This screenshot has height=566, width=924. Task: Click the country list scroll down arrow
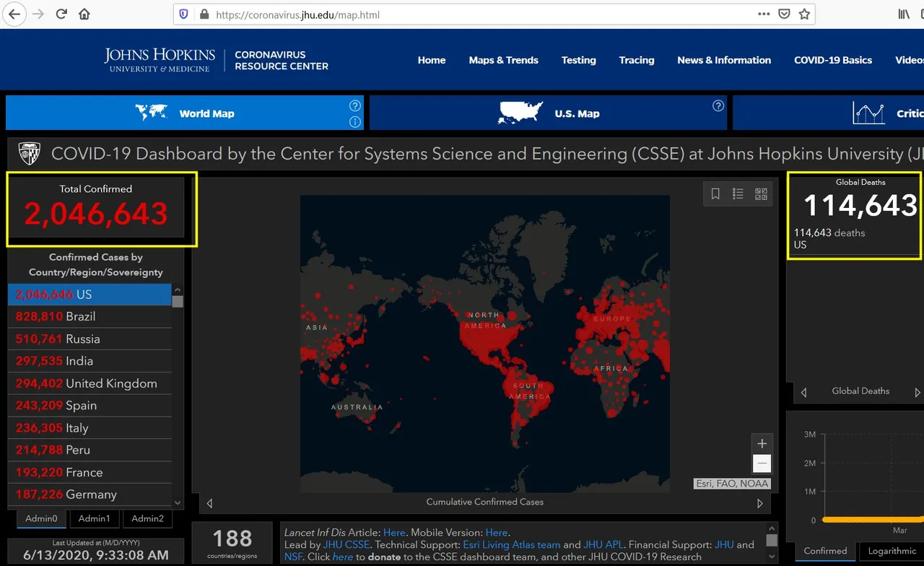coord(178,502)
